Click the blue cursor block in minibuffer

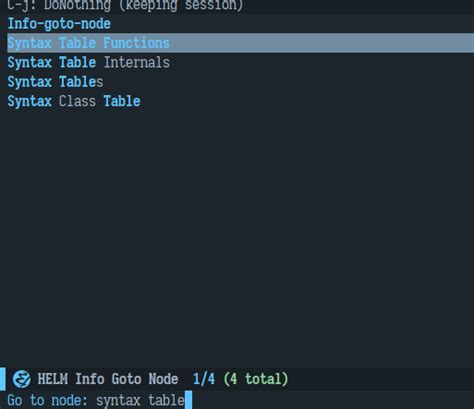point(188,400)
